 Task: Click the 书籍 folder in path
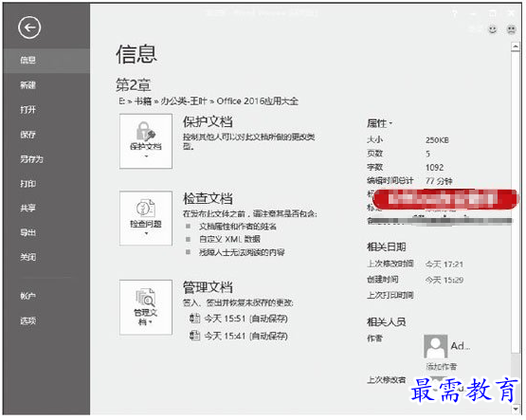click(x=143, y=101)
